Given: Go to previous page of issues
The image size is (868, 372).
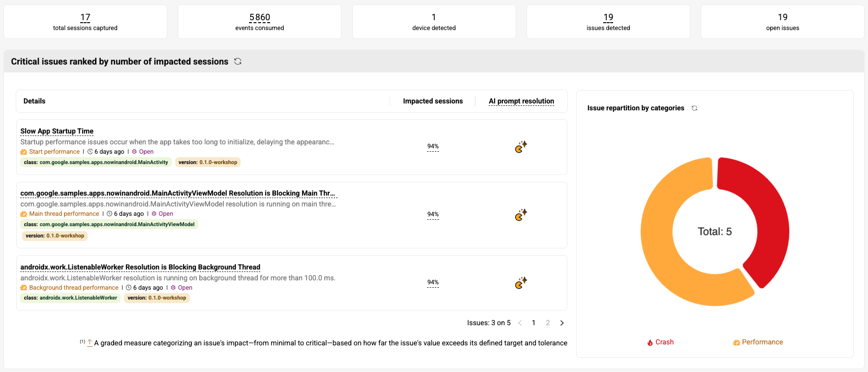Looking at the screenshot, I should pyautogui.click(x=520, y=323).
